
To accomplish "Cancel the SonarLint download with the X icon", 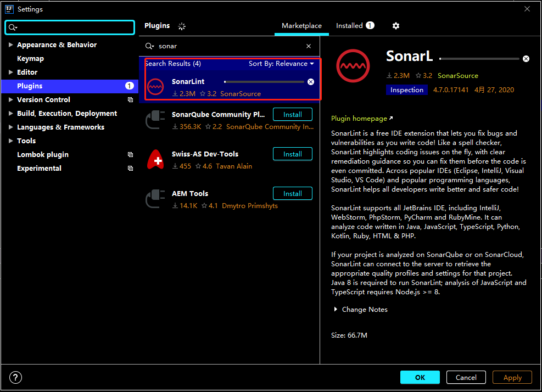I will 310,81.
